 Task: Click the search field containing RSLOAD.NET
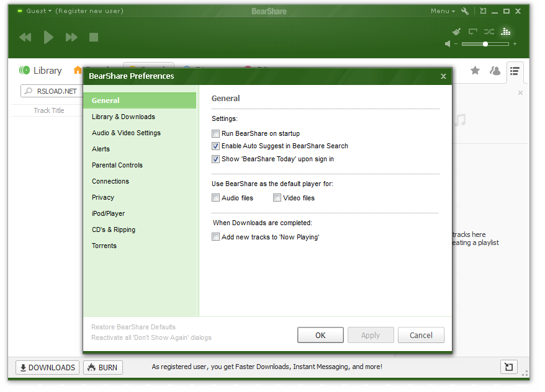pyautogui.click(x=52, y=91)
